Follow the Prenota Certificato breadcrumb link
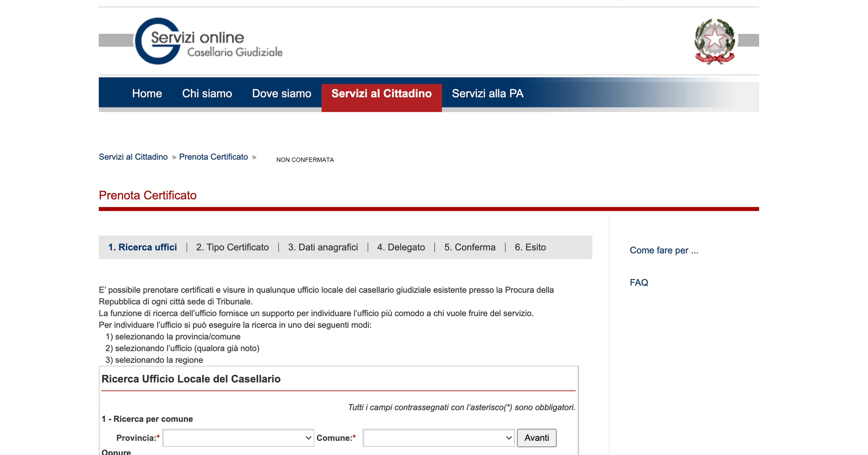The image size is (868, 455). (213, 157)
